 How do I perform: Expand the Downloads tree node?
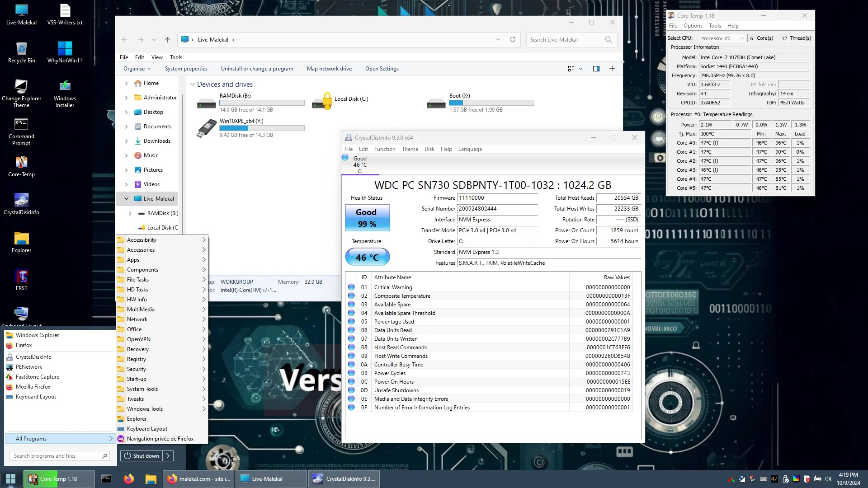[x=126, y=141]
